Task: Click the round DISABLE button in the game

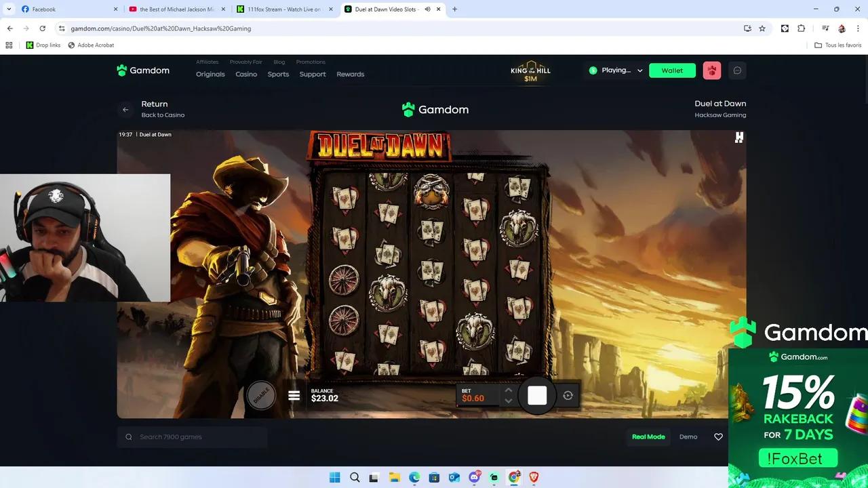Action: tap(261, 396)
